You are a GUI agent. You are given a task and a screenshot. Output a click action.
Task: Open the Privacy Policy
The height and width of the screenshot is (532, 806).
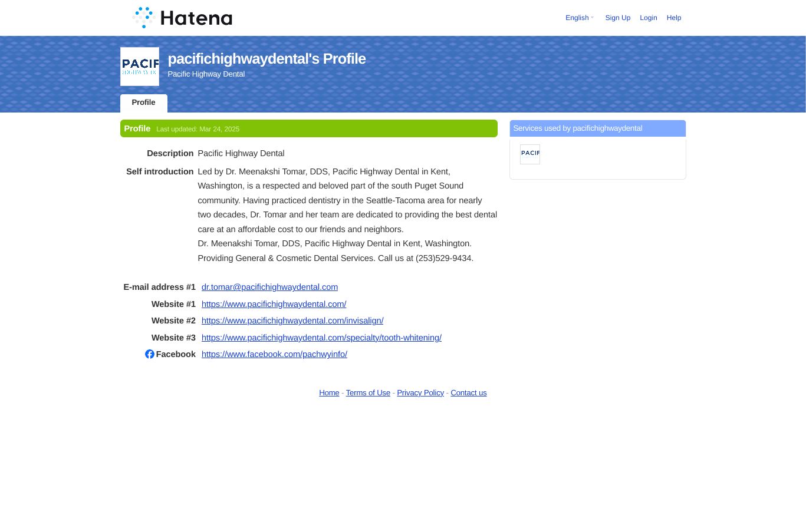coord(420,393)
